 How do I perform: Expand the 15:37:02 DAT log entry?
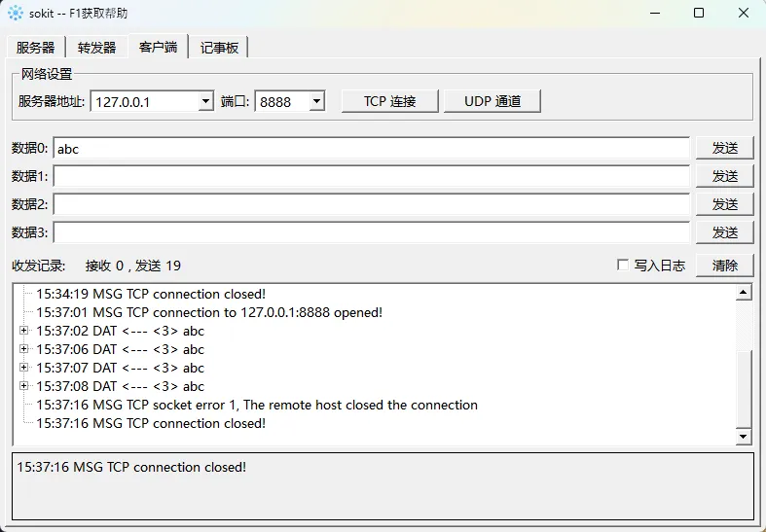click(x=24, y=331)
